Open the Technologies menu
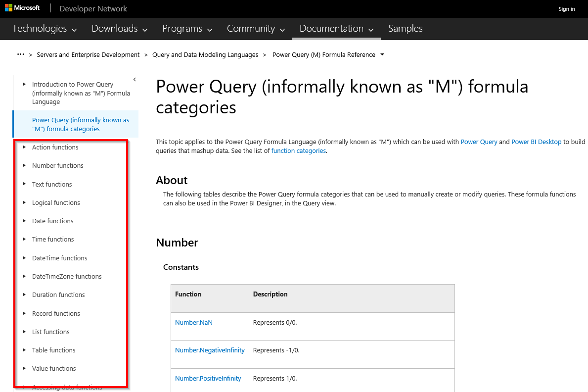Image resolution: width=588 pixels, height=392 pixels. (x=45, y=29)
